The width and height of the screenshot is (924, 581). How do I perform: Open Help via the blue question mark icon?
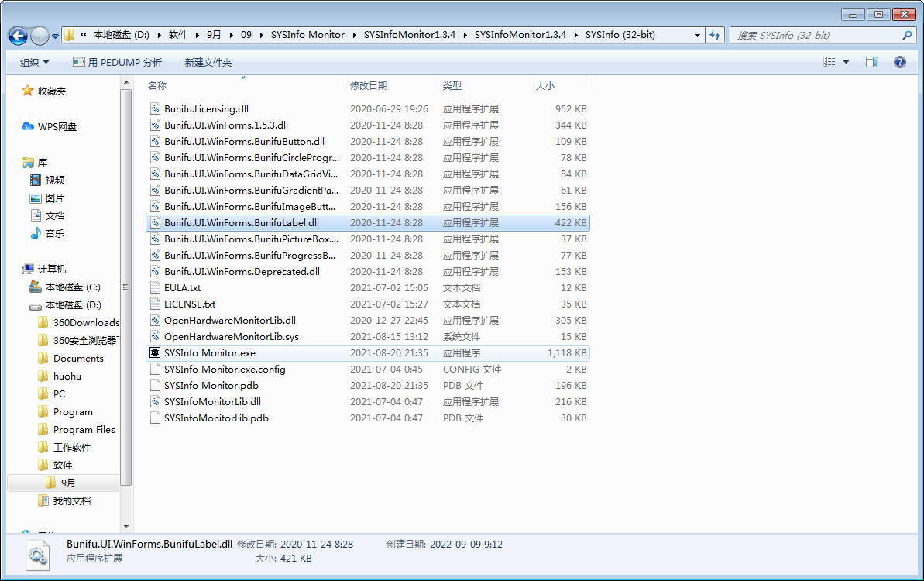pyautogui.click(x=899, y=61)
